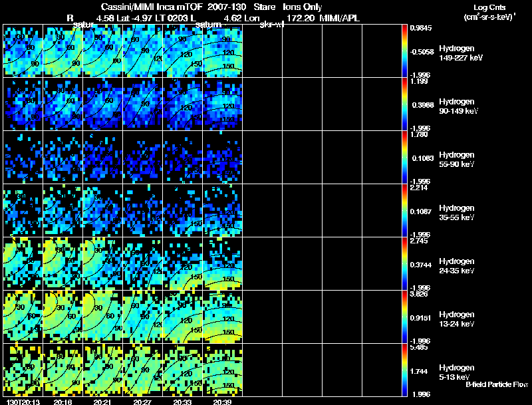
Task: Select the Hydrogen 13-24 keV image at 20:16
Action: point(63,317)
